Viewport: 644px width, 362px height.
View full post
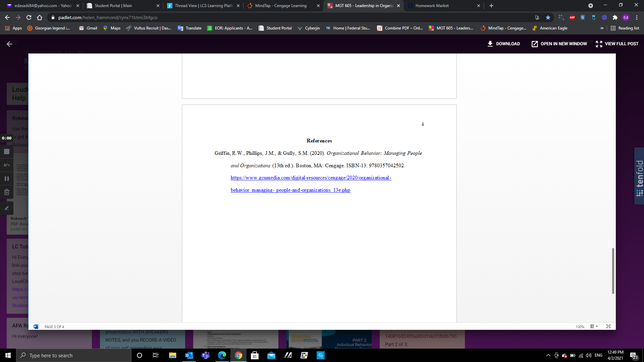[617, 44]
